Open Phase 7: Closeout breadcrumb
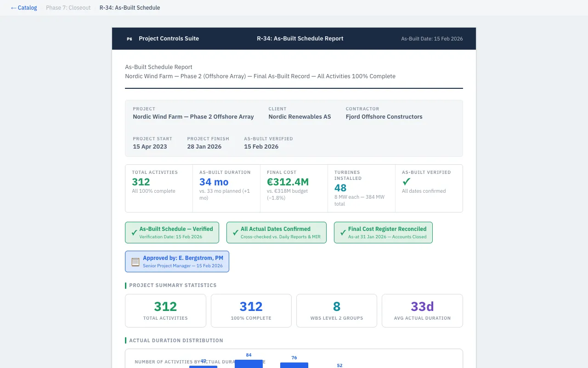The height and width of the screenshot is (368, 588). click(x=68, y=8)
